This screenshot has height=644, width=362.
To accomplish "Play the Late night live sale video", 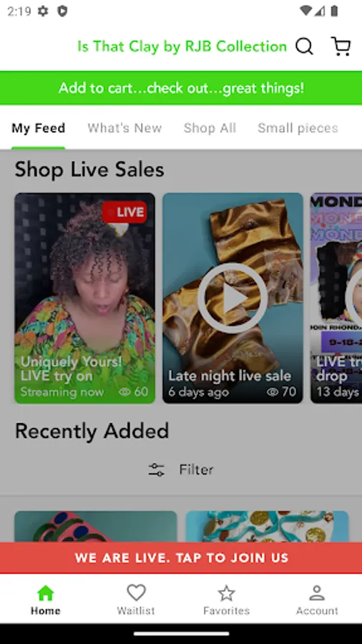I will [x=233, y=298].
